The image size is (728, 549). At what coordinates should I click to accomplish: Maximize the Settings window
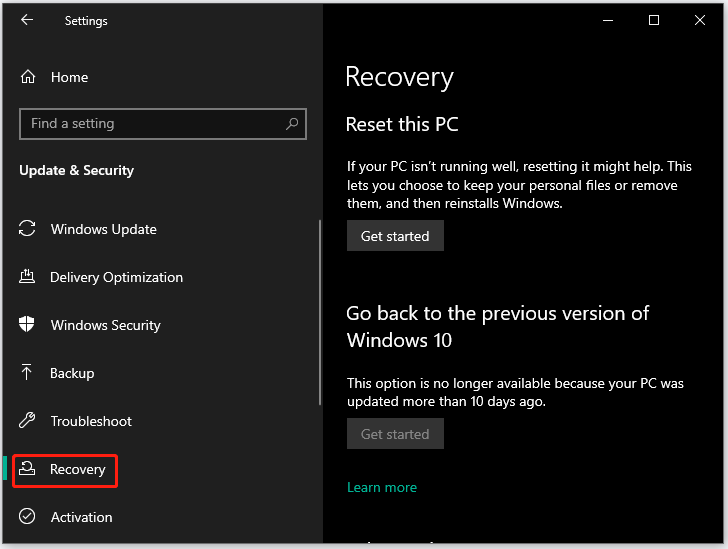[x=654, y=20]
